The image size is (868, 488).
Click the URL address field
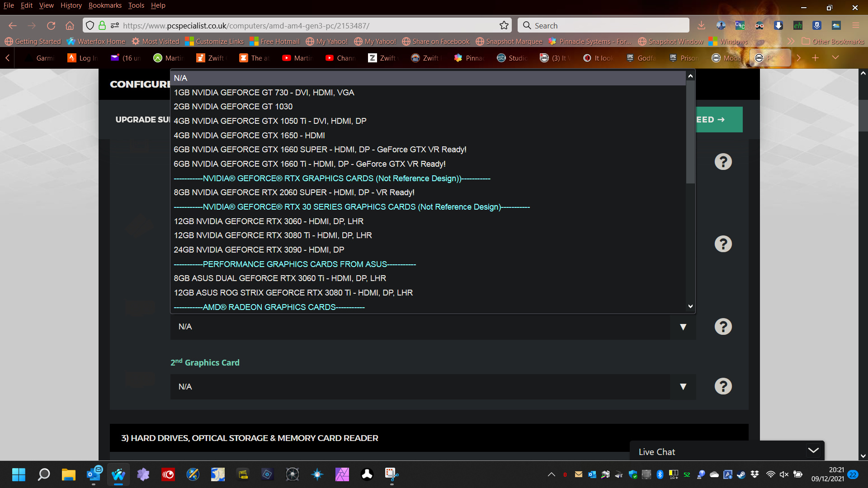coord(307,26)
